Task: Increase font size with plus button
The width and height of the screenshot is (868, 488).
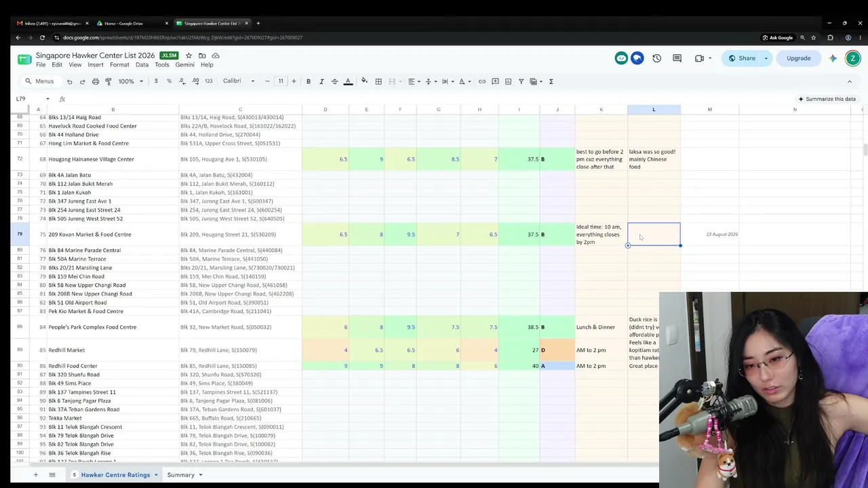Action: click(294, 81)
